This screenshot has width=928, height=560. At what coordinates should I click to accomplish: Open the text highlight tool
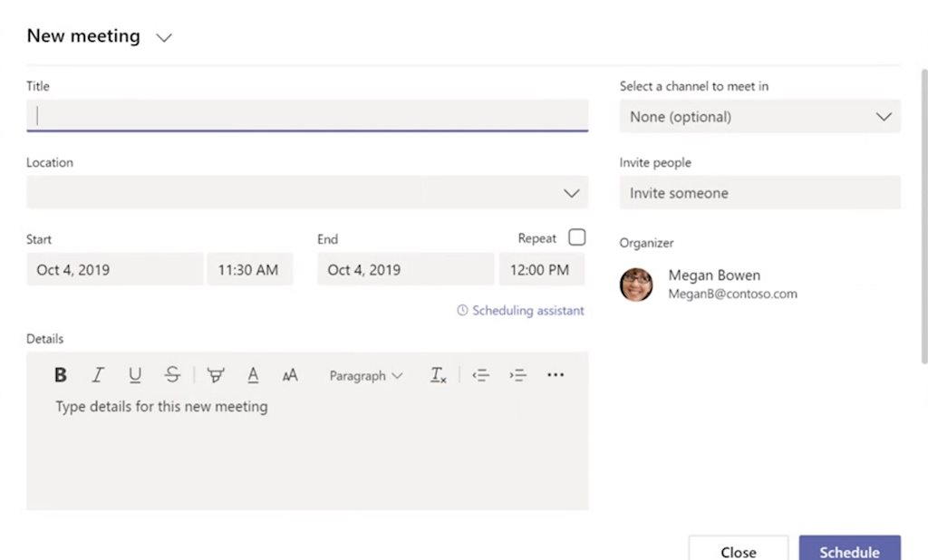216,374
